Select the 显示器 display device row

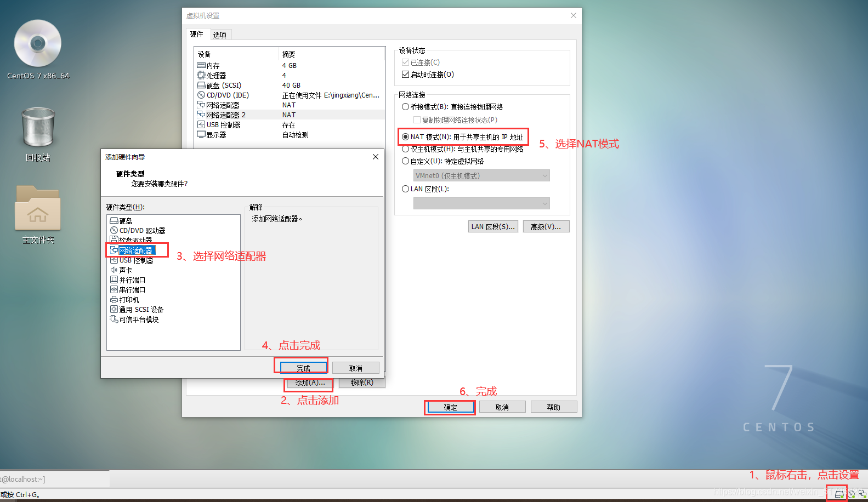[290, 134]
